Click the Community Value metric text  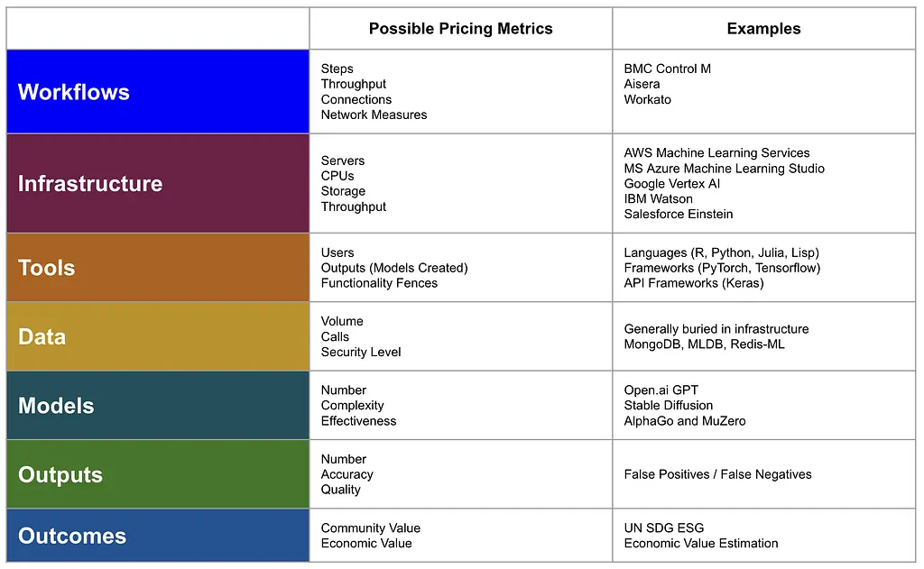371,528
